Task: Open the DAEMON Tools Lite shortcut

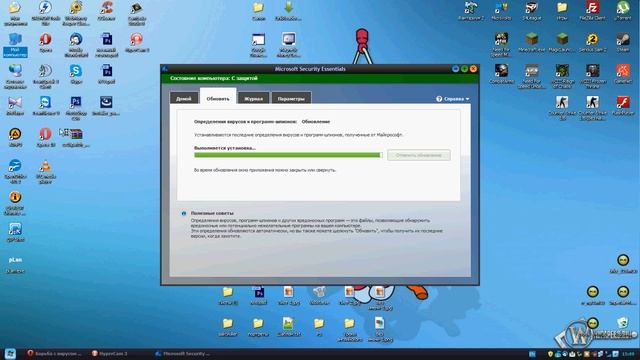Action: point(45,13)
